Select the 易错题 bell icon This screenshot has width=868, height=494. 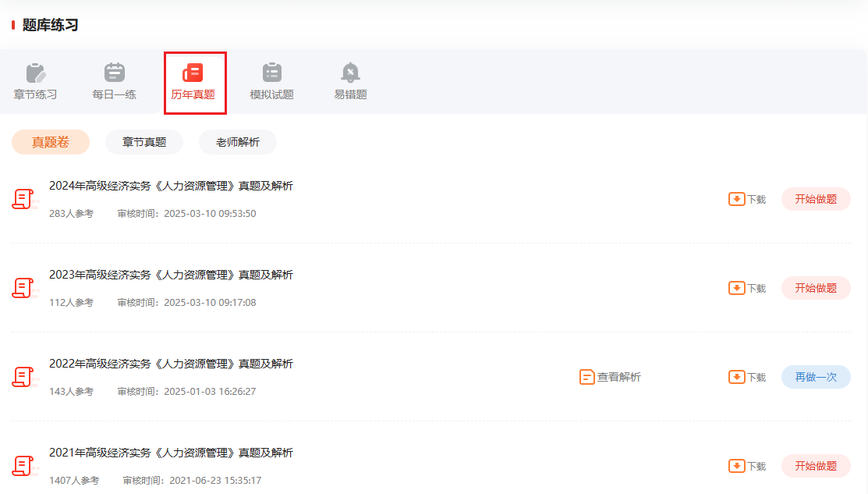pos(350,73)
